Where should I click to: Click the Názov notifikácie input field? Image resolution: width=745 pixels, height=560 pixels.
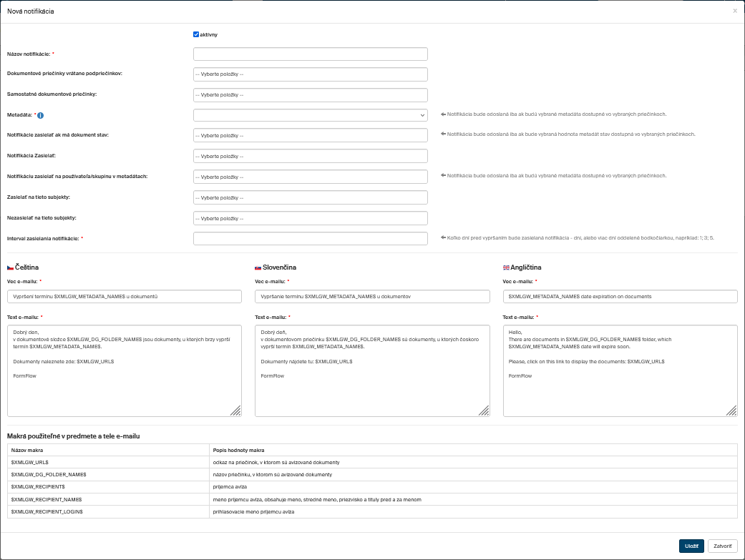click(310, 54)
